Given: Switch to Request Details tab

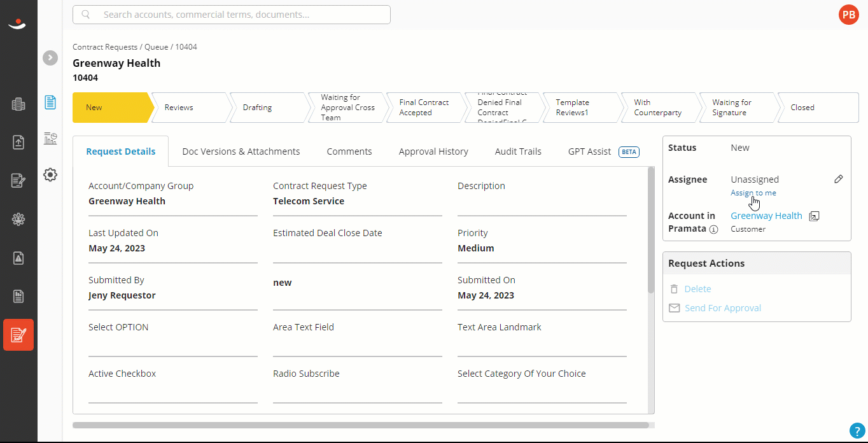Looking at the screenshot, I should coord(121,151).
